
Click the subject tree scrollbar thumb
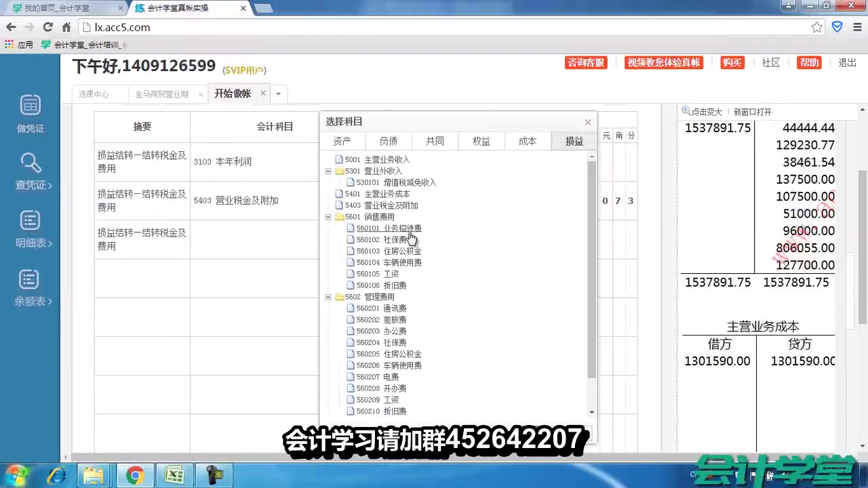coord(592,270)
